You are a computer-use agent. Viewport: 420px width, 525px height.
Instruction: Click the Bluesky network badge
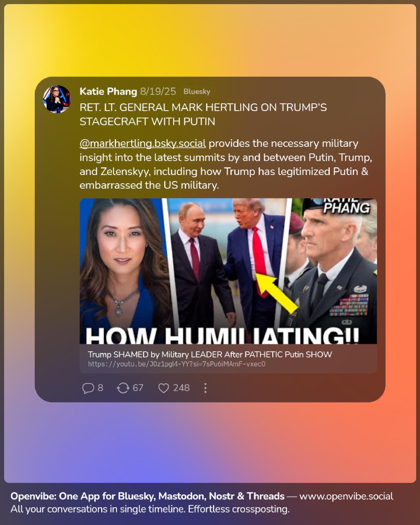pyautogui.click(x=197, y=92)
